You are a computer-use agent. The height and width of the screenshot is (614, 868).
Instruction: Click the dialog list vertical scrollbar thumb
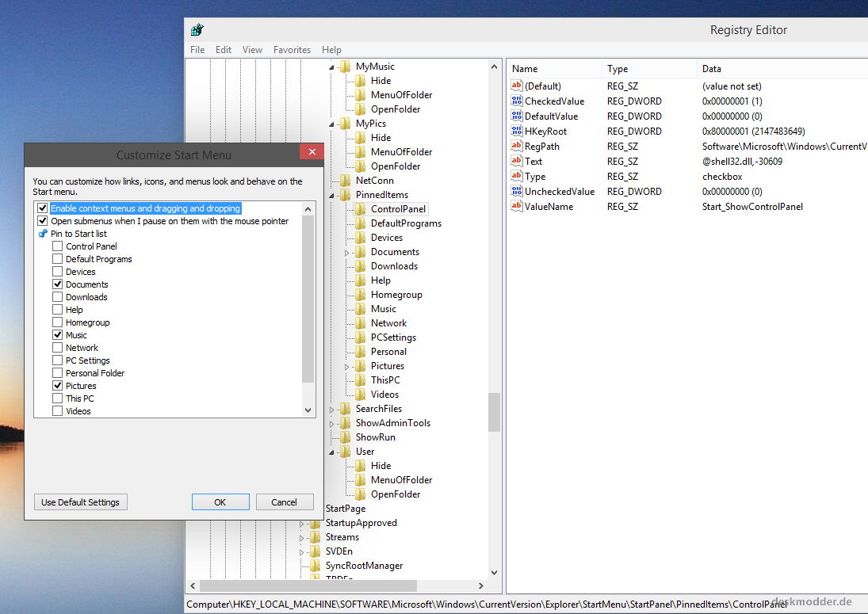pos(308,299)
